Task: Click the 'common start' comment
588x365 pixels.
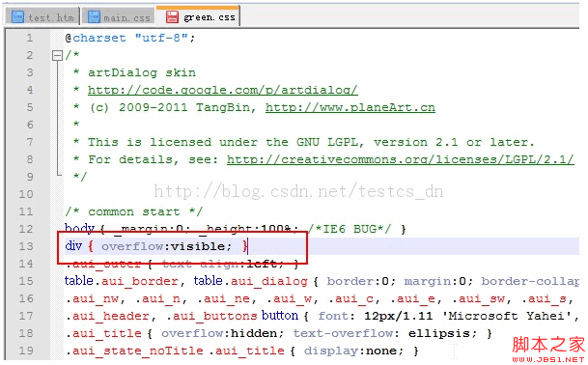Action: pyautogui.click(x=134, y=211)
